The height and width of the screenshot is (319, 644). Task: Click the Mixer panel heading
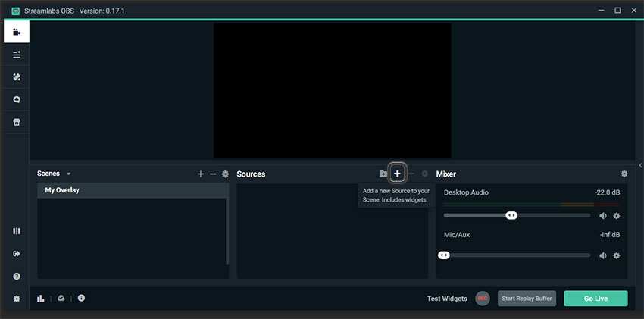point(446,174)
